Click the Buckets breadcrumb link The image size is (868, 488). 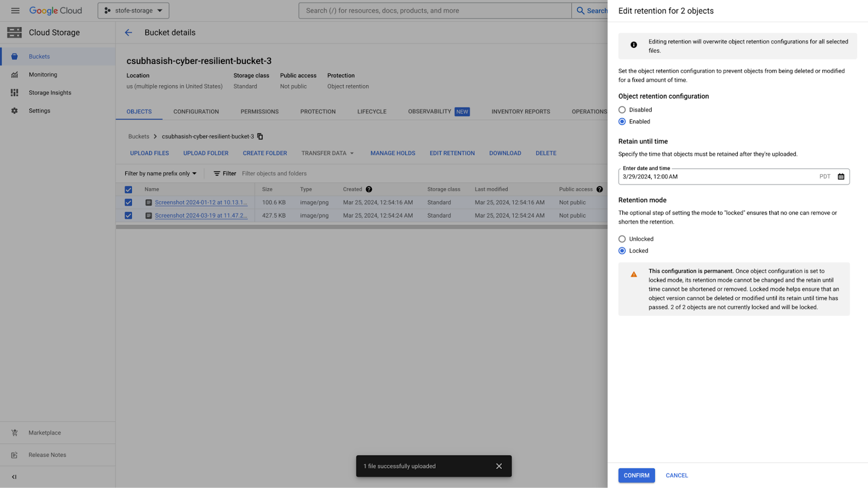click(138, 137)
